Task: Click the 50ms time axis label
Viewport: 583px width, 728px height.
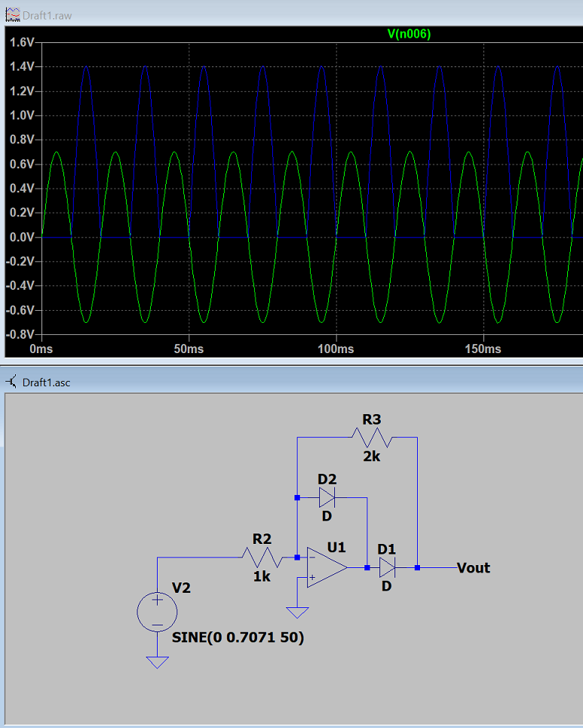Action: pos(189,349)
